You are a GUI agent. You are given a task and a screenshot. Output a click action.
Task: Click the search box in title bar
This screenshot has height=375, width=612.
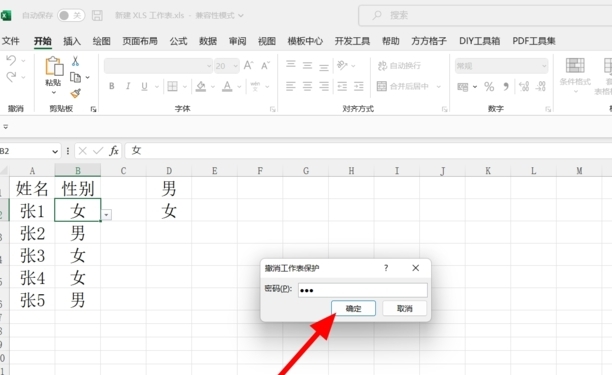(x=485, y=15)
